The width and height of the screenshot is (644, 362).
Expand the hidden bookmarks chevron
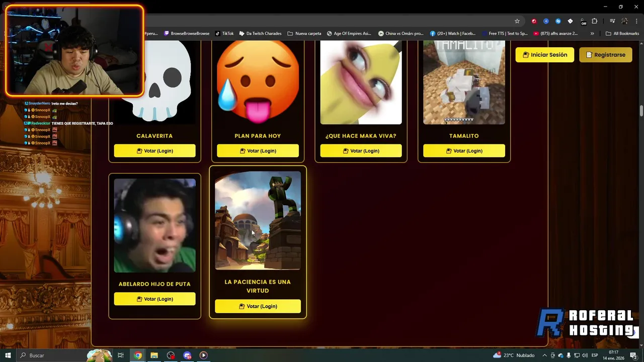pos(592,34)
